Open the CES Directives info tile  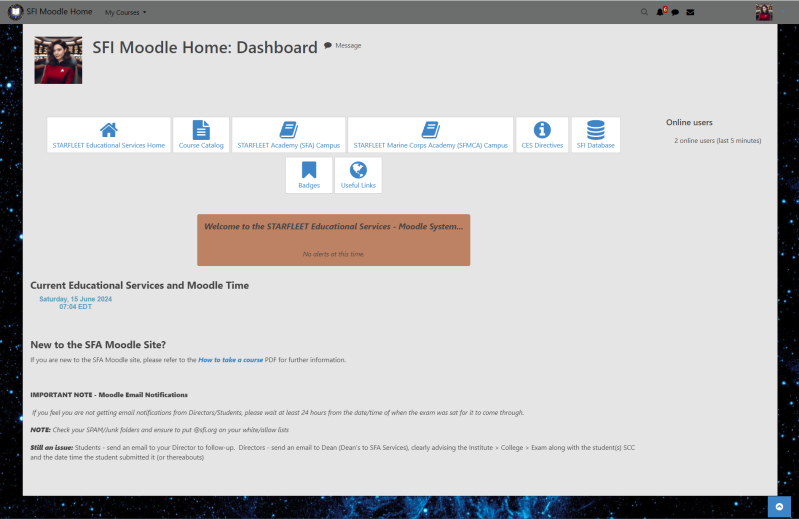pyautogui.click(x=542, y=135)
